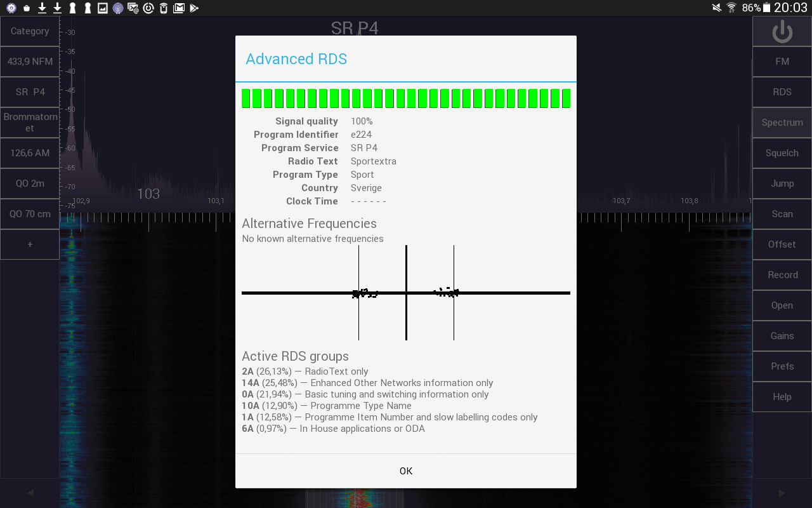This screenshot has height=508, width=812.
Task: Tap the Alternative Frequencies heading
Action: 309,224
